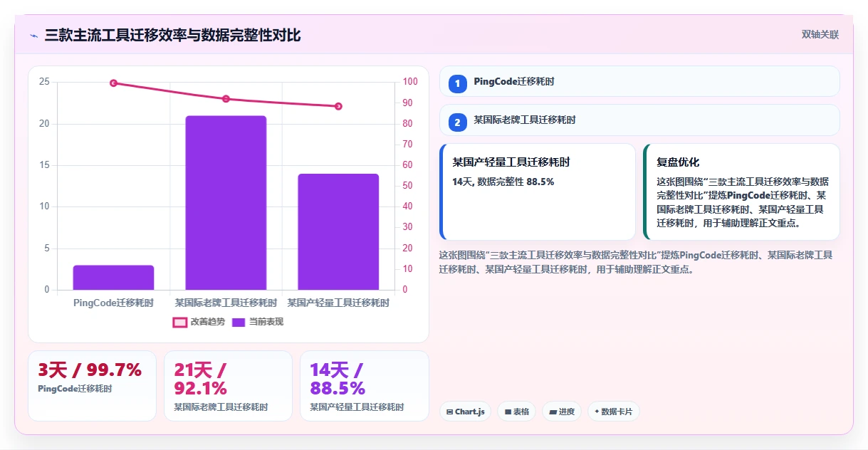868x450 pixels.
Task: Click the 某国际老牌工具迁移耗时 bar in the chart
Action: pos(226,203)
